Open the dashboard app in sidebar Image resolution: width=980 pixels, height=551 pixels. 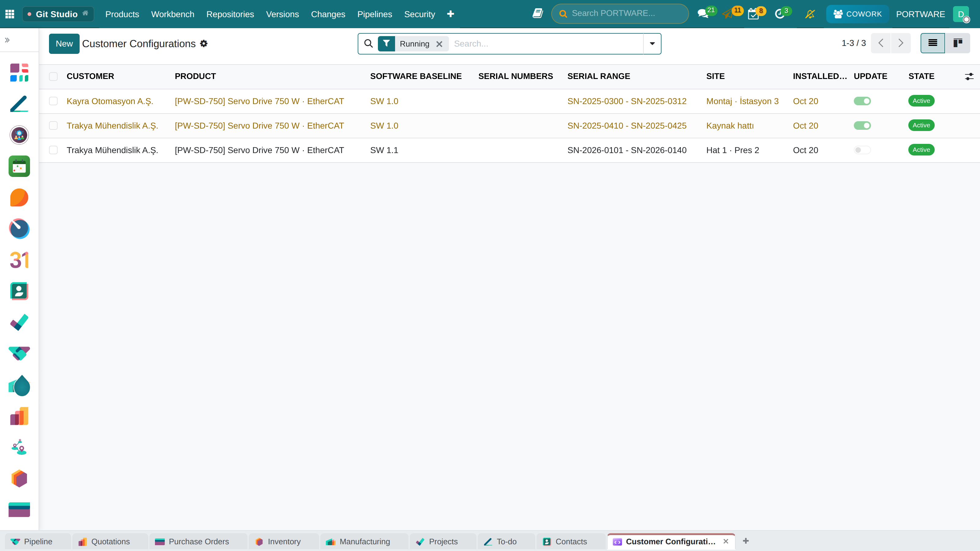click(19, 72)
